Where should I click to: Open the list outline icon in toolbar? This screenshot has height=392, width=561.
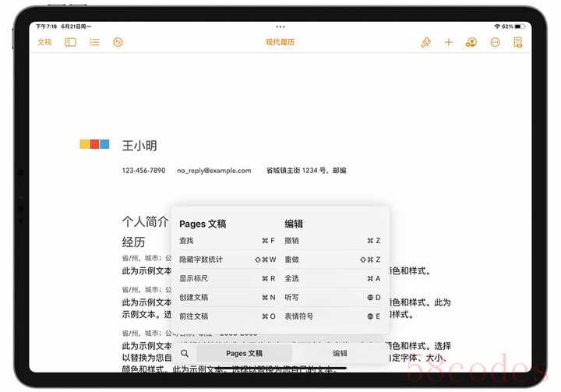(94, 42)
